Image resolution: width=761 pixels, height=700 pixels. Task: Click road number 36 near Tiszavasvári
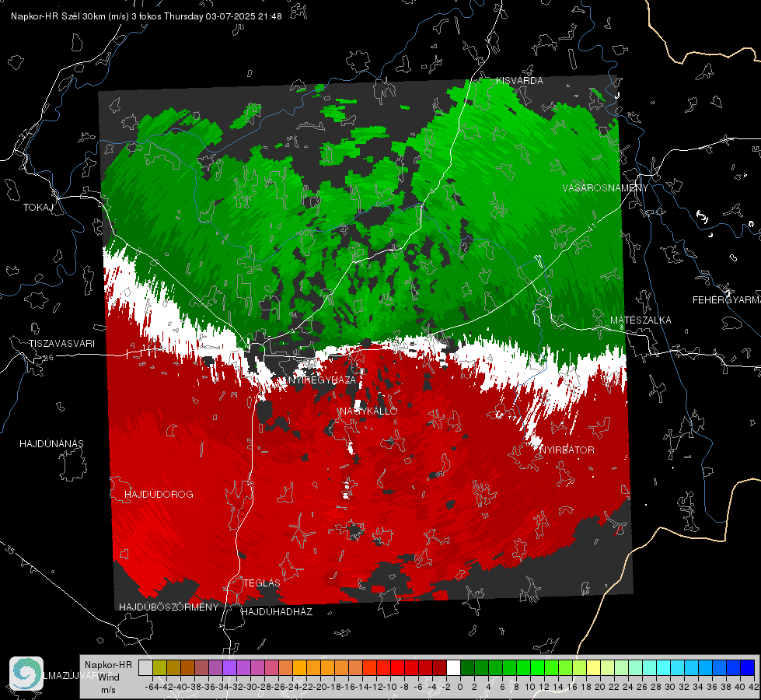tap(48, 358)
